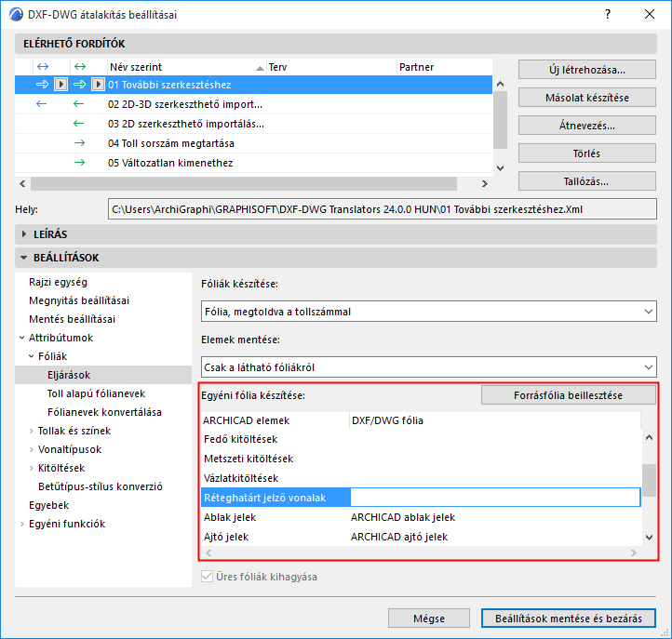Toggle the Üres fóliák kihagyása checkbox
672x639 pixels.
[207, 576]
